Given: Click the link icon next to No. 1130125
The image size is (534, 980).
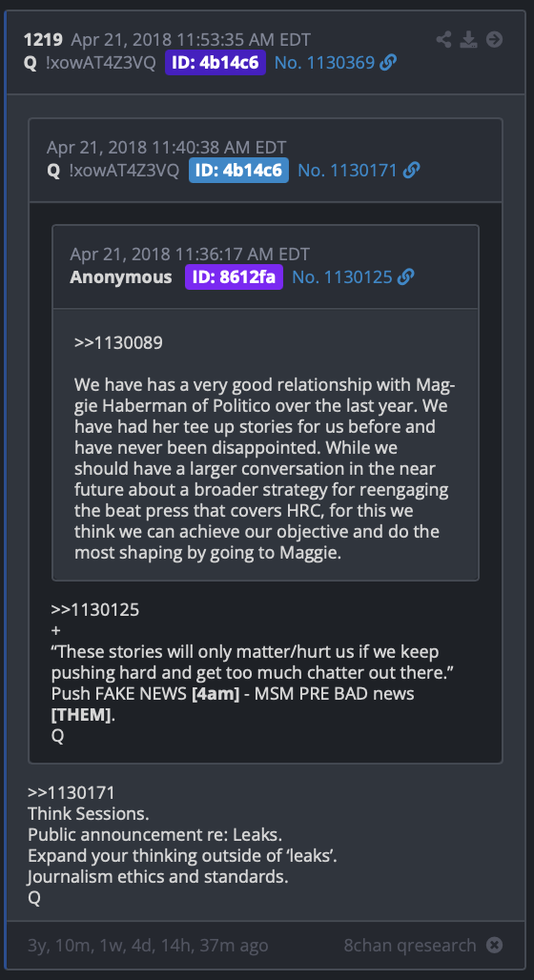Looking at the screenshot, I should [x=406, y=276].
